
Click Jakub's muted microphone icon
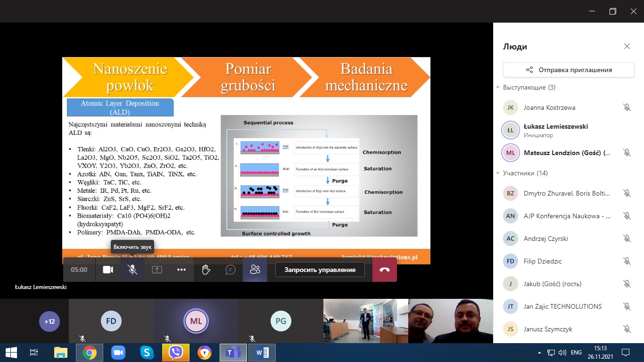click(627, 284)
